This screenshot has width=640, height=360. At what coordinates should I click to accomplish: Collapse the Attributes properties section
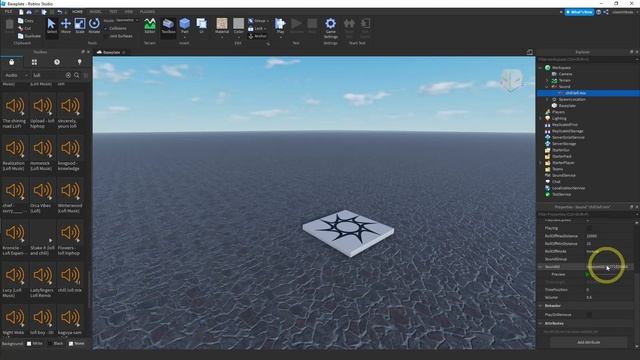(540, 323)
